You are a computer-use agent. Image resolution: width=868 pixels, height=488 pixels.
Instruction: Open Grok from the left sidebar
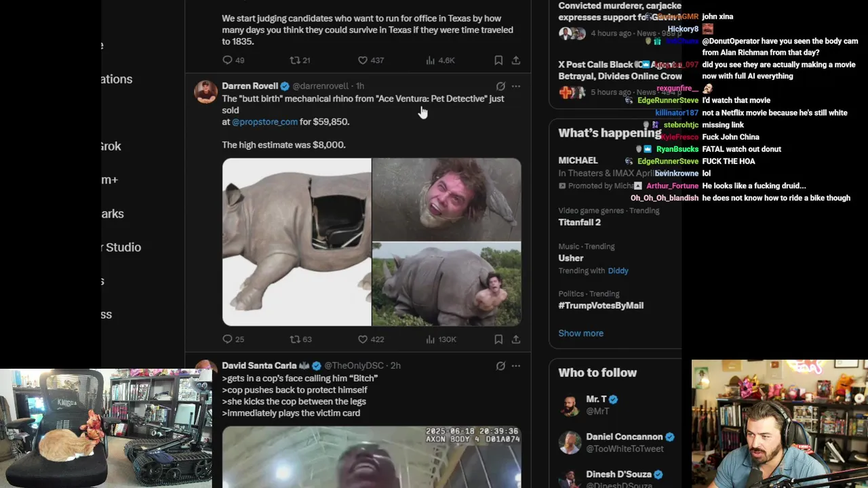[x=111, y=146]
